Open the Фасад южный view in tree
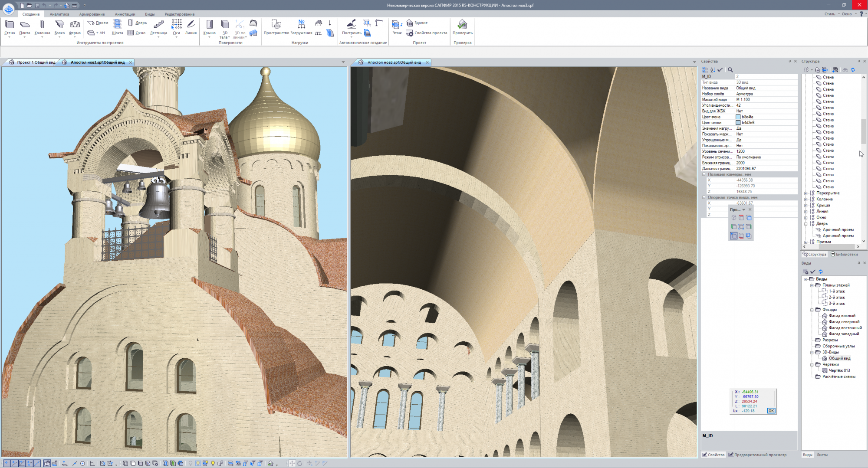Image resolution: width=868 pixels, height=468 pixels. coord(842,316)
